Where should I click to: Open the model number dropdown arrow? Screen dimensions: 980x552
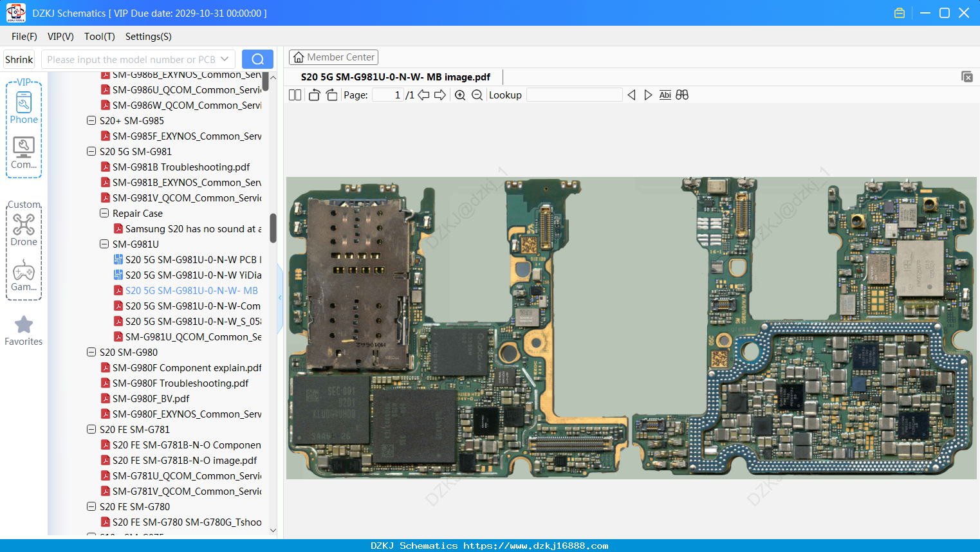tap(225, 59)
